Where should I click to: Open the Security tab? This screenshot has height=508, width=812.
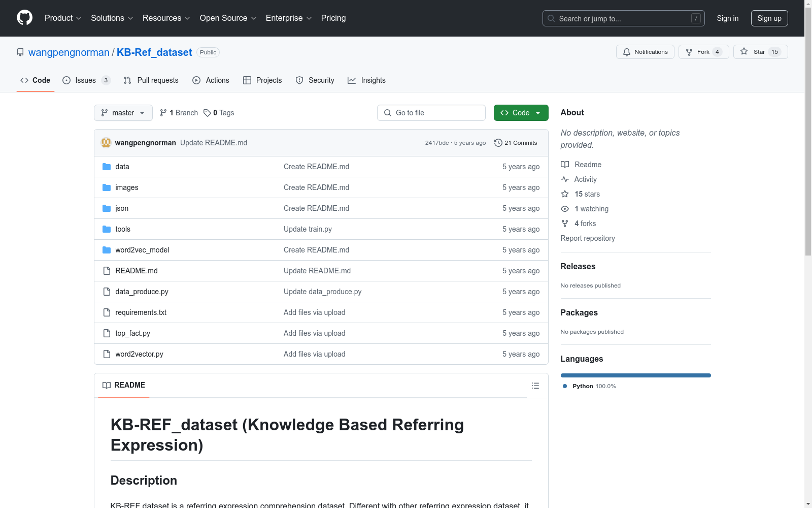(315, 80)
